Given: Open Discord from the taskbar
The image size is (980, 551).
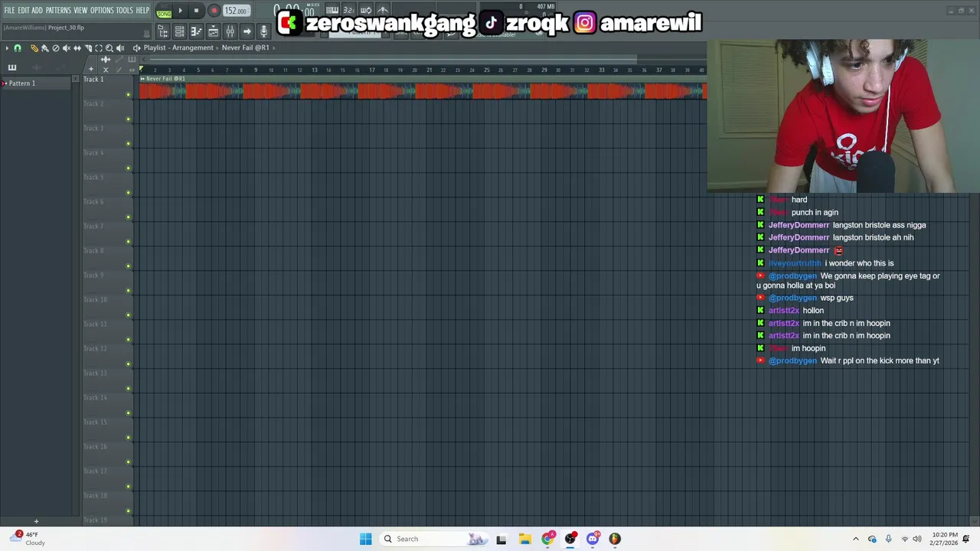Looking at the screenshot, I should (x=593, y=539).
